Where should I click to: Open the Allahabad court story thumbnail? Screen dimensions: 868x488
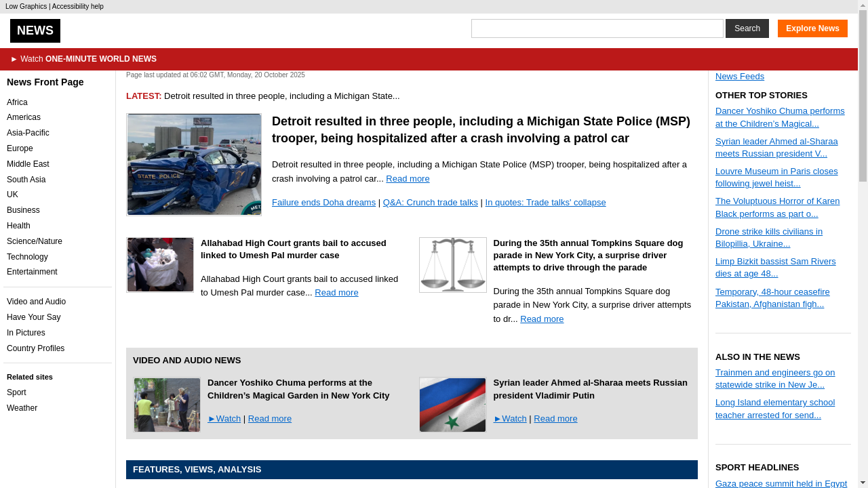click(160, 265)
